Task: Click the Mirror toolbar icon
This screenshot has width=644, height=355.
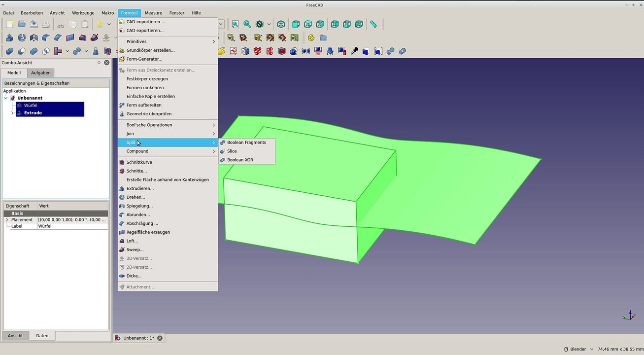Action: (x=34, y=37)
